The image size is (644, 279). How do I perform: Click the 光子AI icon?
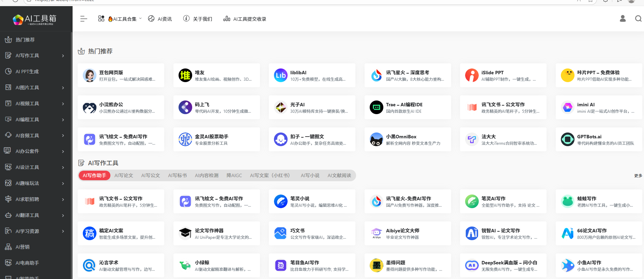[281, 107]
